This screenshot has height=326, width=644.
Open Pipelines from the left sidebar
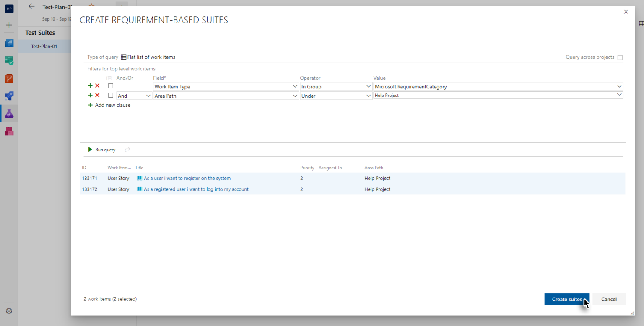point(9,96)
